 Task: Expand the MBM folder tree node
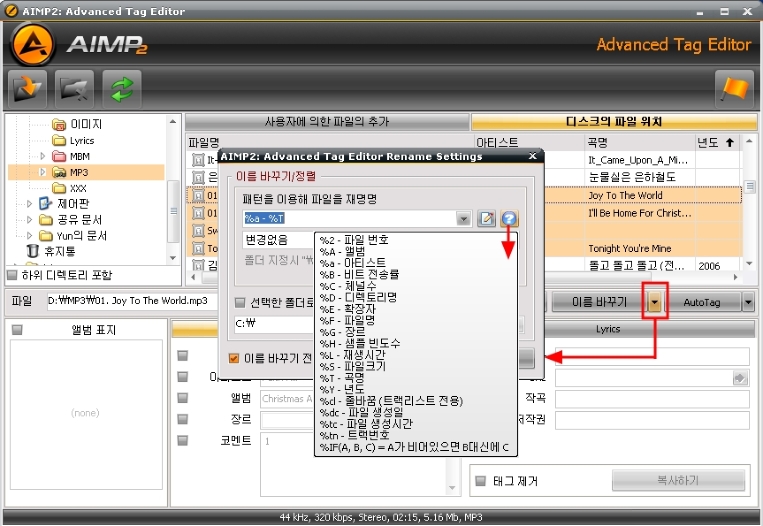click(43, 156)
